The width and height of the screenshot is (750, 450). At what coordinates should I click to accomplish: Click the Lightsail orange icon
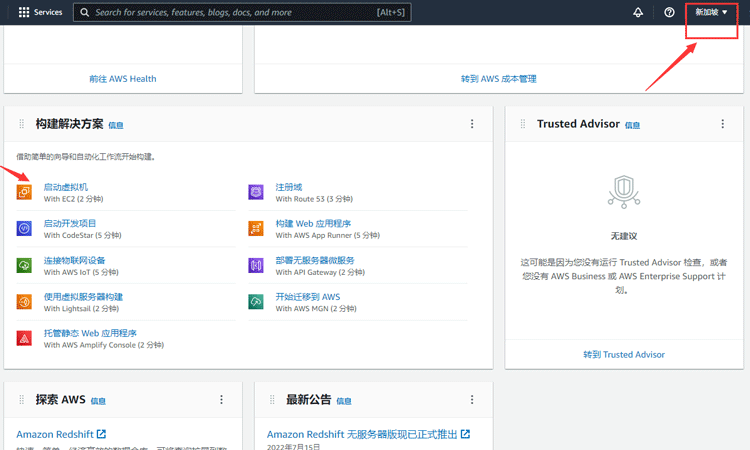[24, 302]
